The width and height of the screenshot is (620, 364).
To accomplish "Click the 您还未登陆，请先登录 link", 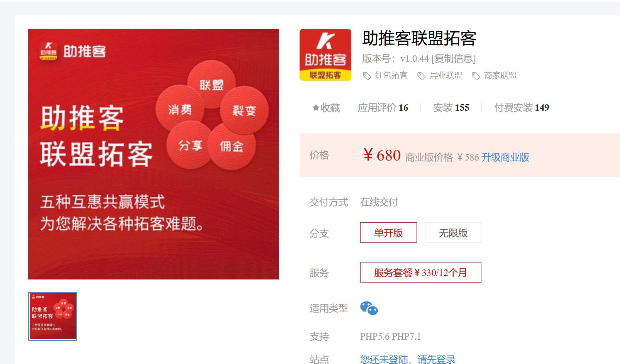I will point(408,359).
